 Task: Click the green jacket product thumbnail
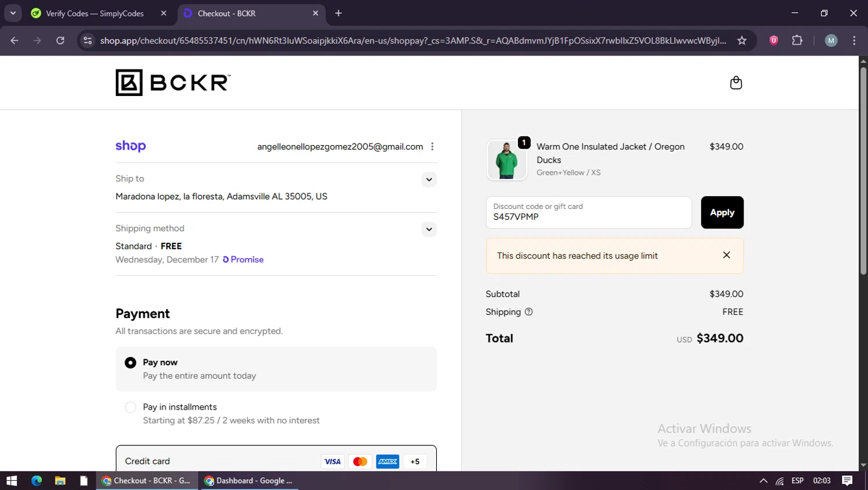click(x=507, y=160)
